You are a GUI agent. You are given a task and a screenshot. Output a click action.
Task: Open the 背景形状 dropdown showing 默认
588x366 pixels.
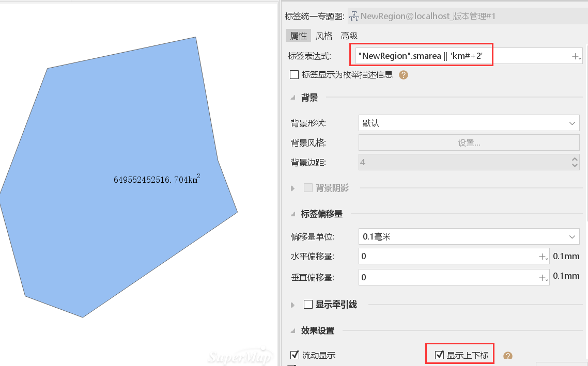pyautogui.click(x=469, y=123)
